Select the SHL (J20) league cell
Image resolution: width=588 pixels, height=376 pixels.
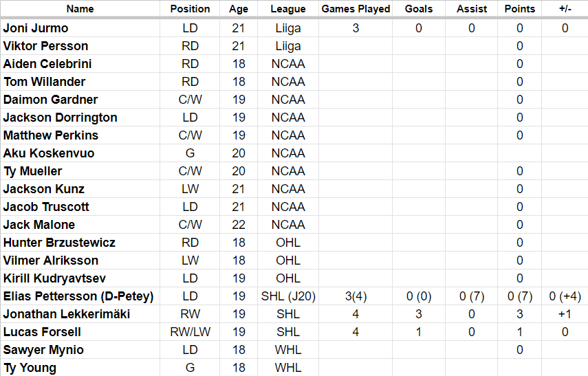pyautogui.click(x=288, y=296)
